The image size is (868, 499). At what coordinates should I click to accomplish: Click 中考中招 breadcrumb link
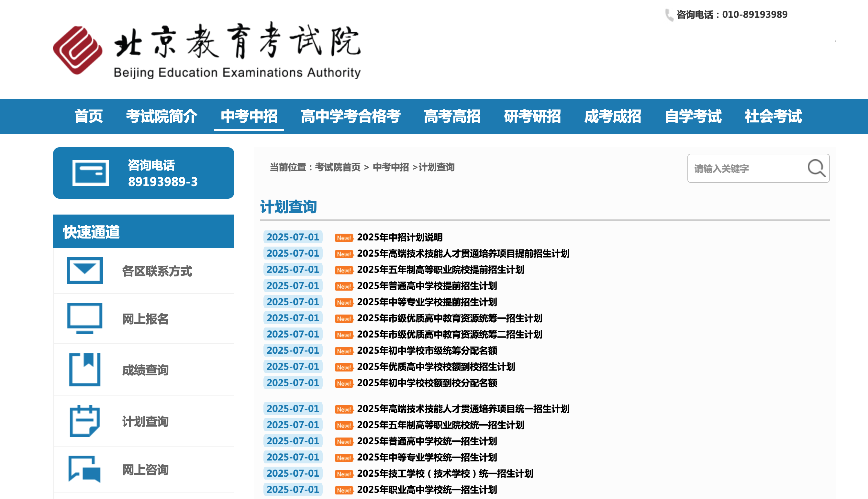coord(391,167)
